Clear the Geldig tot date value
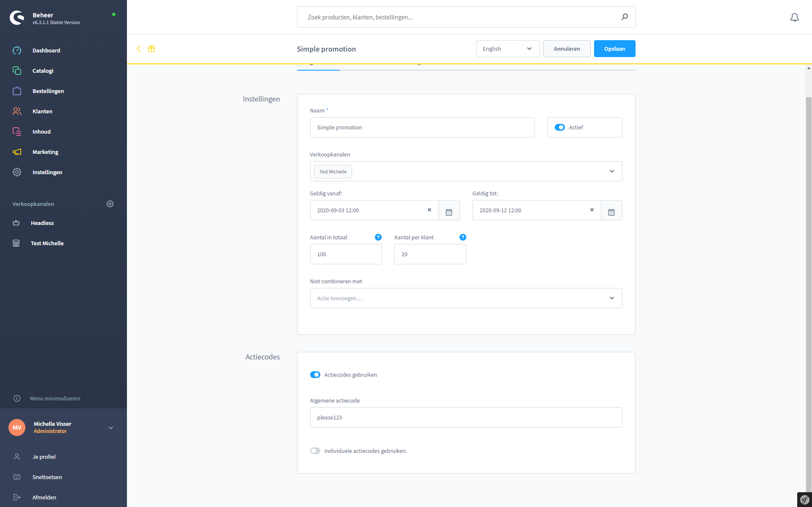Viewport: 812px width, 507px height. click(x=592, y=210)
